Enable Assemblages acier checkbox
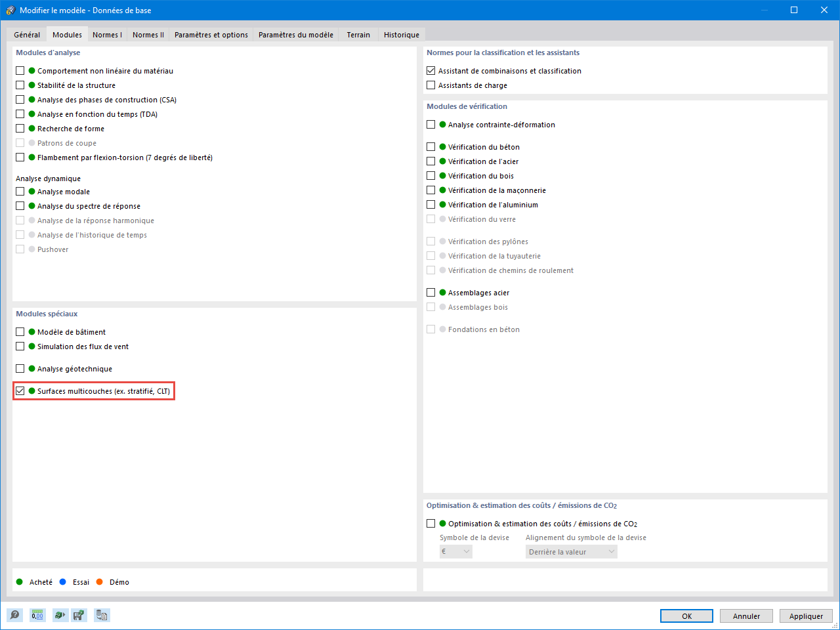840x630 pixels. (x=431, y=293)
